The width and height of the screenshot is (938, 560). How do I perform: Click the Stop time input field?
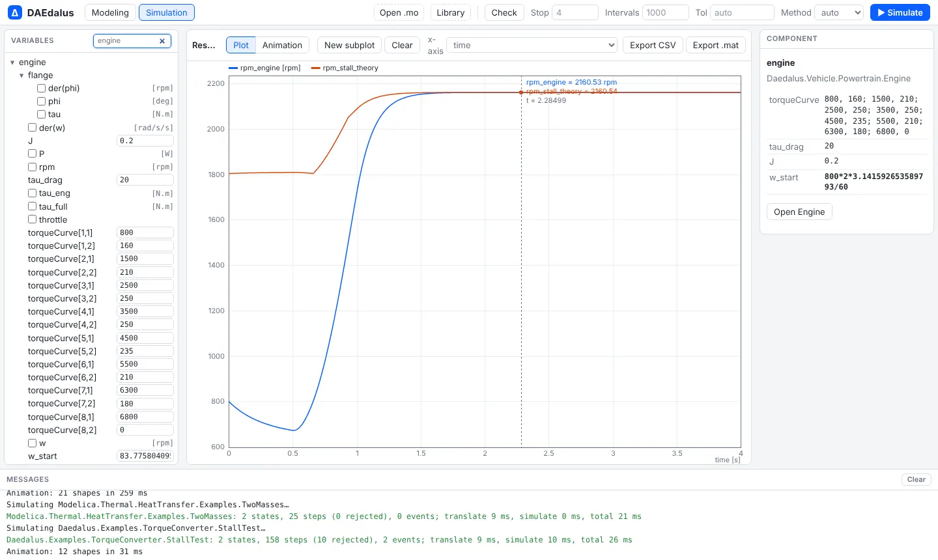[575, 12]
